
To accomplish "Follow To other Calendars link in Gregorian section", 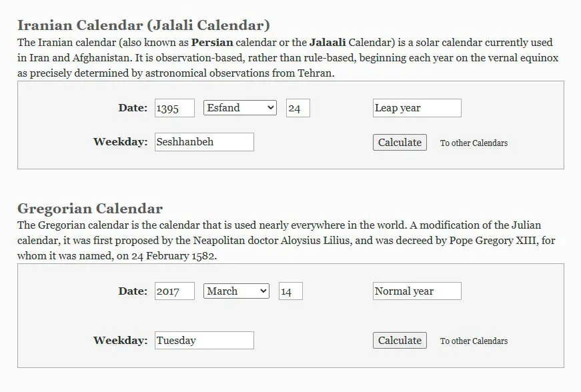I will click(474, 341).
